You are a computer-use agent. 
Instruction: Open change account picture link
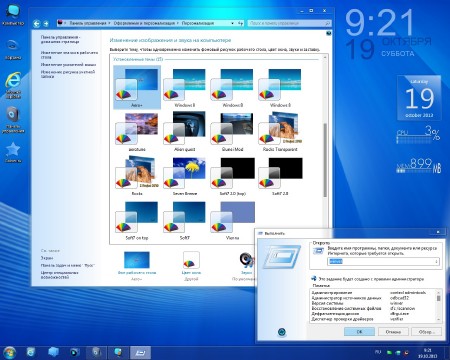tap(68, 74)
